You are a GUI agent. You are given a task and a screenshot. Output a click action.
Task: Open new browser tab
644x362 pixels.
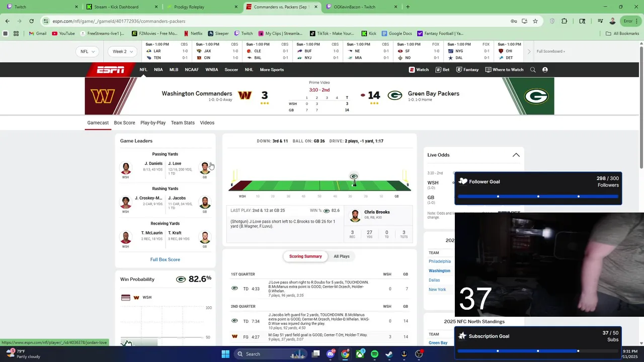click(x=408, y=7)
